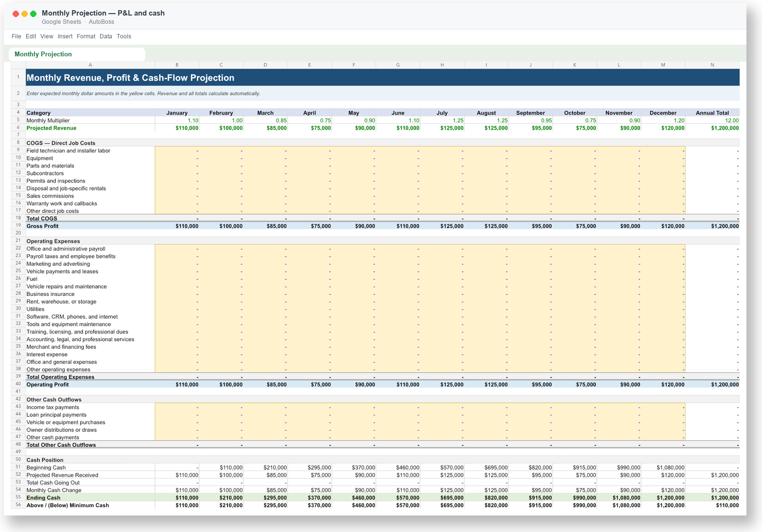
Task: Open the Format menu
Action: pyautogui.click(x=86, y=36)
